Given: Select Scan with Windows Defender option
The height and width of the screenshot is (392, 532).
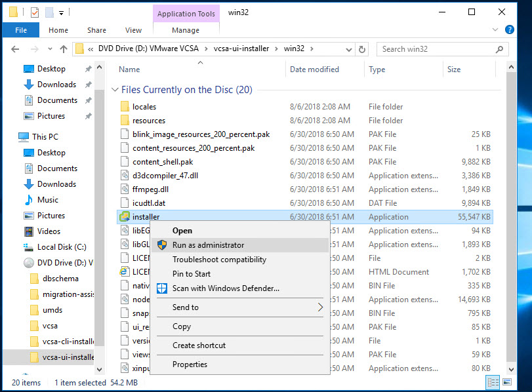Looking at the screenshot, I should pyautogui.click(x=225, y=288).
